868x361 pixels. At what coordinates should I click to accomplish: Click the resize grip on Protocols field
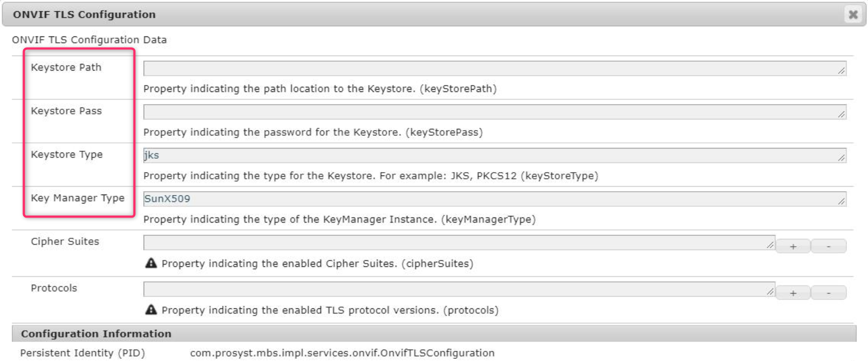click(770, 291)
